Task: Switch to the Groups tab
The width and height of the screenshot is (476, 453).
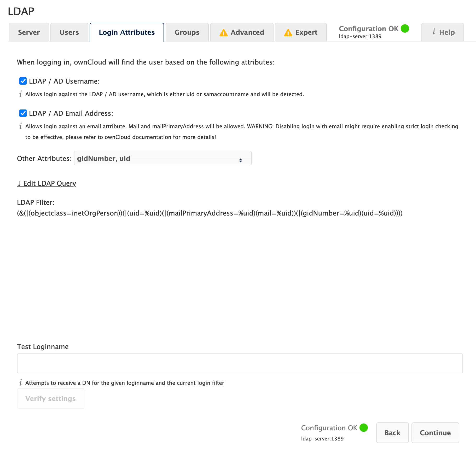Action: [187, 32]
